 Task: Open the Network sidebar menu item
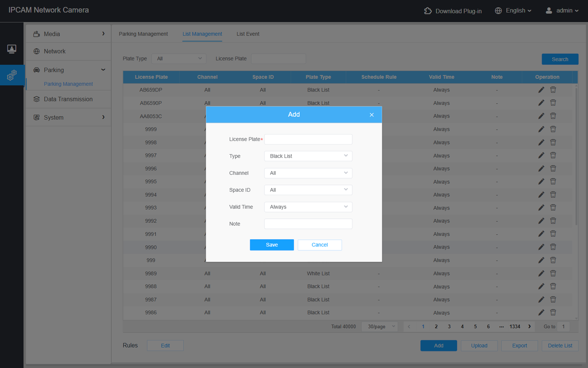(x=68, y=52)
